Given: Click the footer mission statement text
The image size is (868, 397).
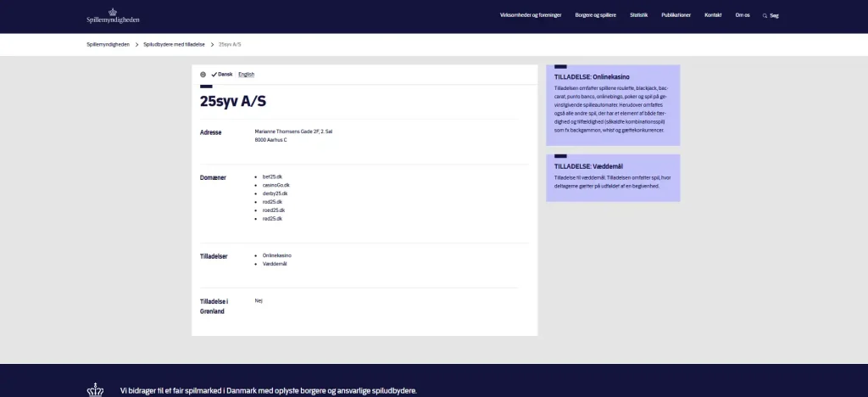Looking at the screenshot, I should (269, 391).
